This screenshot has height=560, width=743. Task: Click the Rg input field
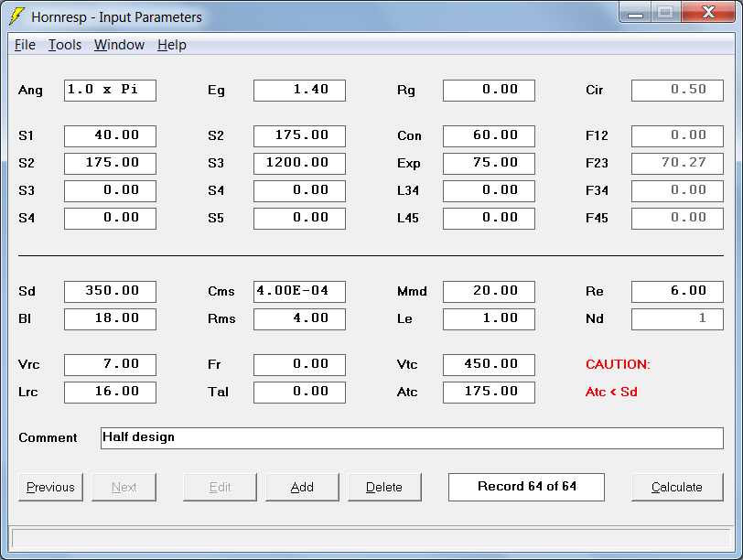click(x=489, y=91)
